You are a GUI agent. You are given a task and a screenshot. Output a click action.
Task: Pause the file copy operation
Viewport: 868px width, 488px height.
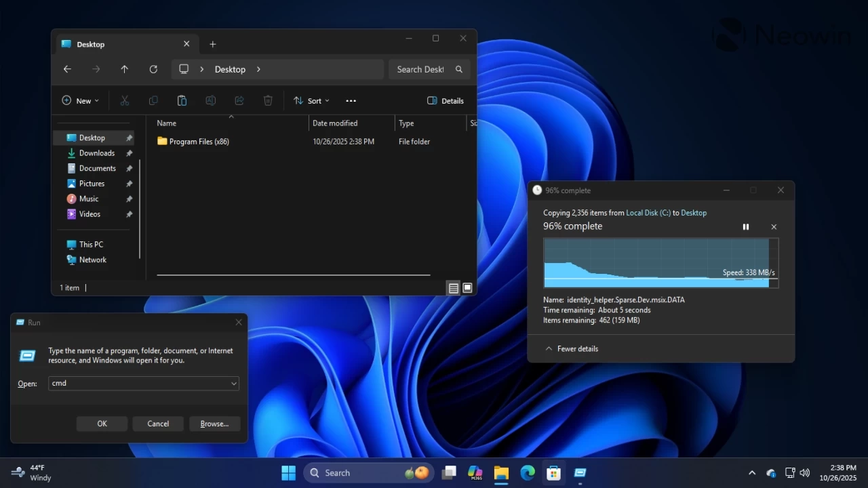745,226
